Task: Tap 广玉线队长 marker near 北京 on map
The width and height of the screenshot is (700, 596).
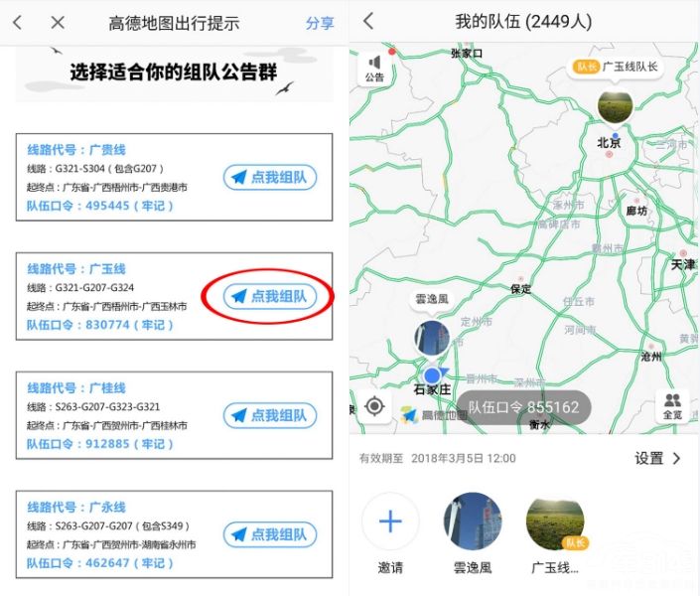Action: tap(616, 104)
